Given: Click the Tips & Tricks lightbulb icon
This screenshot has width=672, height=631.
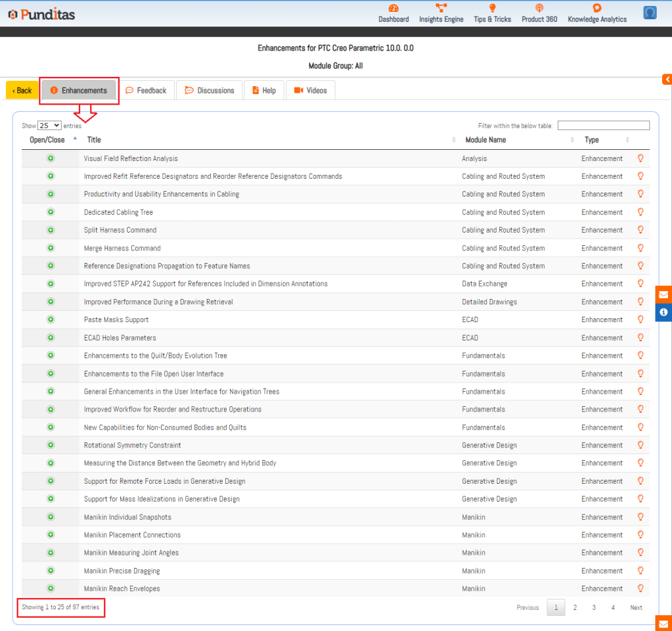Looking at the screenshot, I should tap(492, 9).
